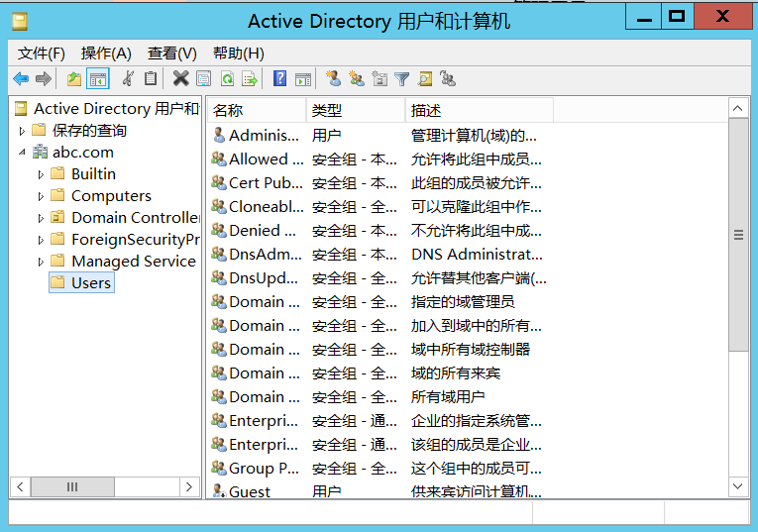
Task: Create new user with toolbar icon
Action: (333, 79)
